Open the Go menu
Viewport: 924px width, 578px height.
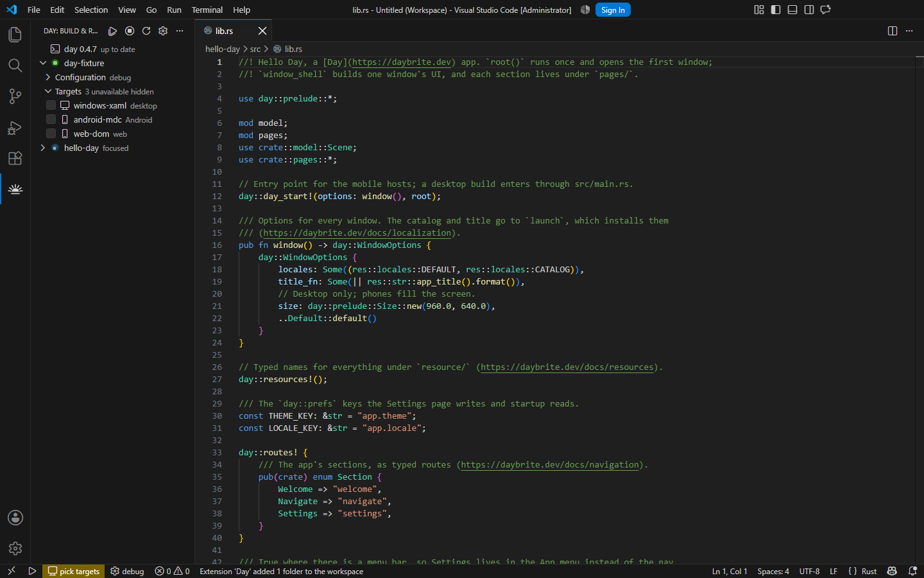coord(151,10)
